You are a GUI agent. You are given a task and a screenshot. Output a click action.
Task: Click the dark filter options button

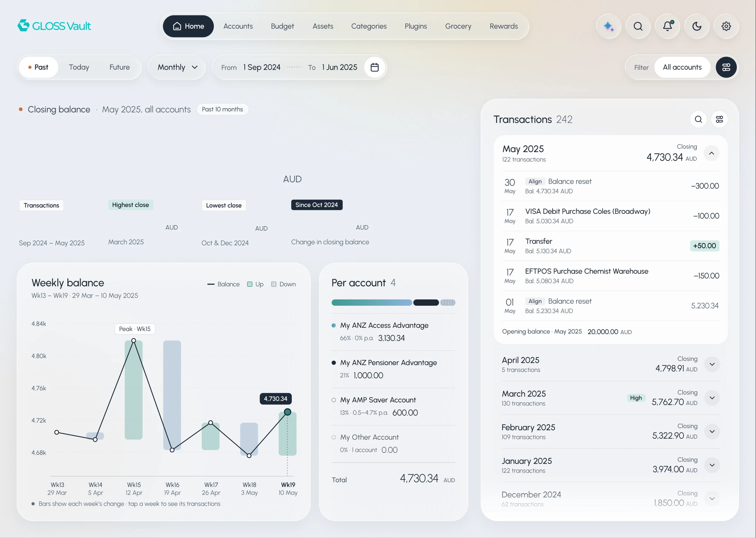coord(726,67)
